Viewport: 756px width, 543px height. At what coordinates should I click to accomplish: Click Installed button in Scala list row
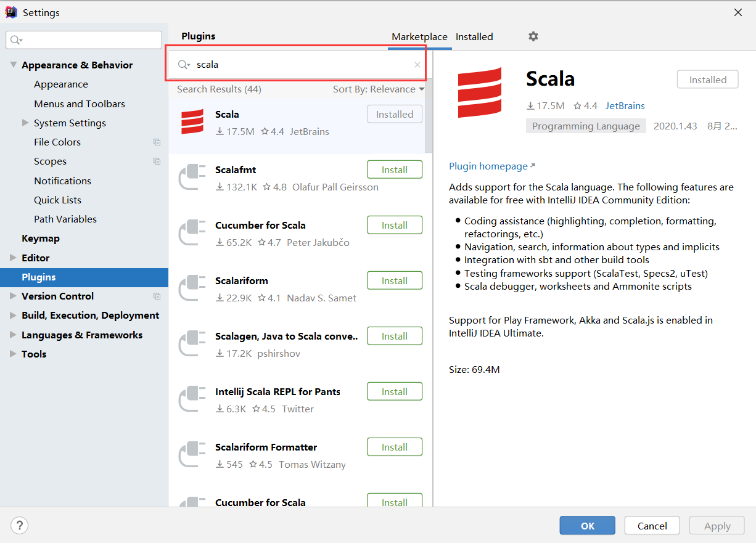(x=395, y=114)
